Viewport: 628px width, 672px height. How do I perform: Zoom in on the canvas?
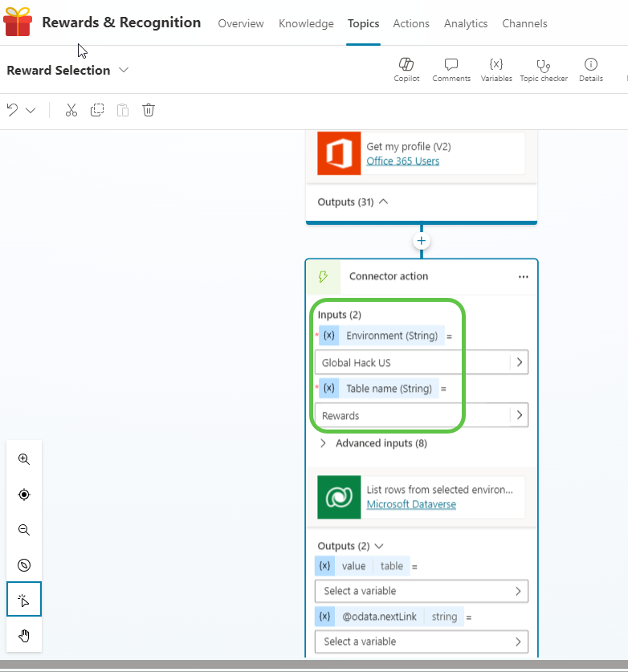(24, 459)
